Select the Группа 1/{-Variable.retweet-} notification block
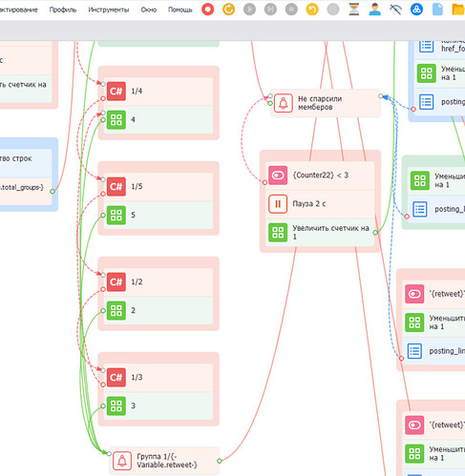Screen dimensions: 465x476 [164, 461]
